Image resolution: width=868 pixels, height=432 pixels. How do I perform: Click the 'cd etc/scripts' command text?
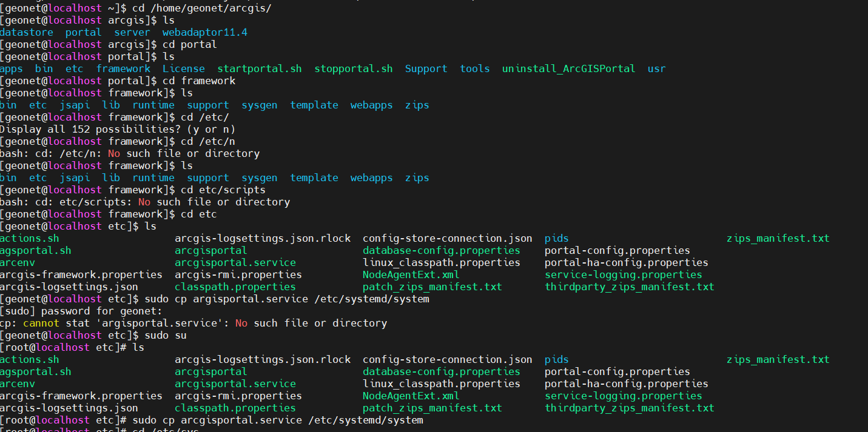pyautogui.click(x=223, y=190)
